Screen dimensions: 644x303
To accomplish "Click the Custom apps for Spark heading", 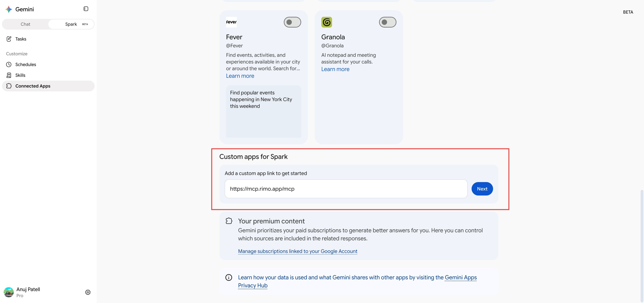I will point(253,157).
